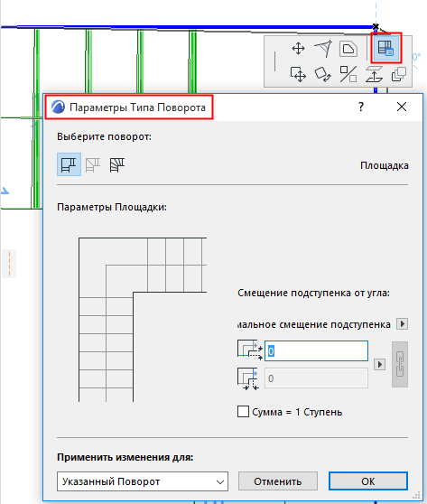Click the first riser offset input field

pos(316,351)
